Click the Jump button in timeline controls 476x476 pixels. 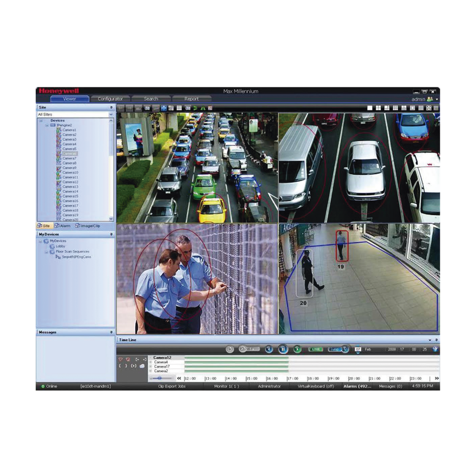coord(335,350)
